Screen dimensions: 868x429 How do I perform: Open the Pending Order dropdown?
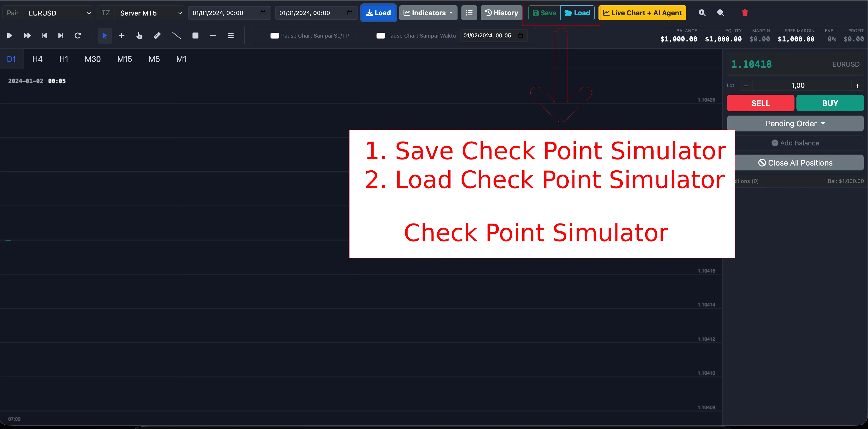click(x=795, y=123)
